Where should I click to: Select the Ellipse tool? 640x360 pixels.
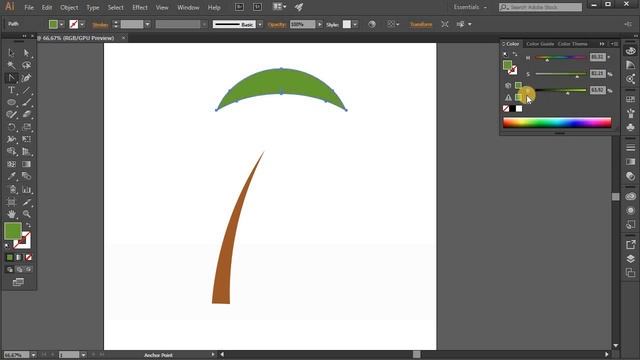(x=11, y=102)
